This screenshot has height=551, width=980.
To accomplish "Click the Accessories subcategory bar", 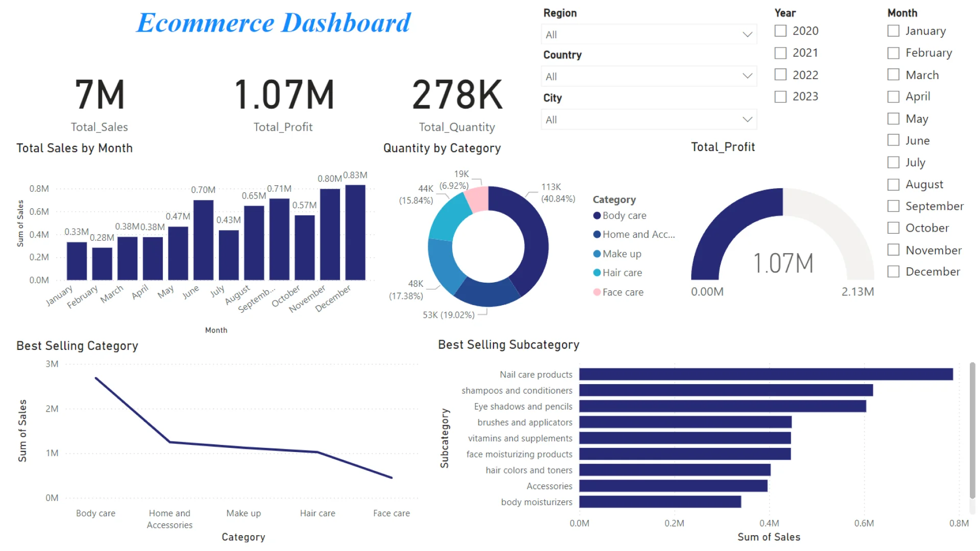I will pos(673,486).
